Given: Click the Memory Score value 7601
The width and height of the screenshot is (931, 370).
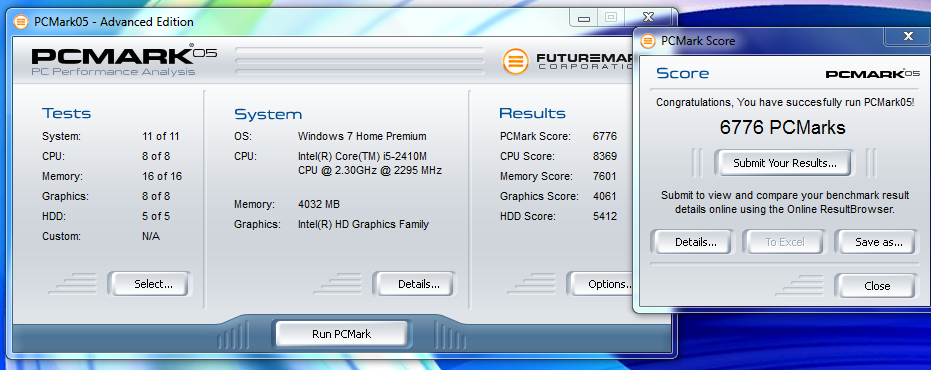Looking at the screenshot, I should [604, 176].
